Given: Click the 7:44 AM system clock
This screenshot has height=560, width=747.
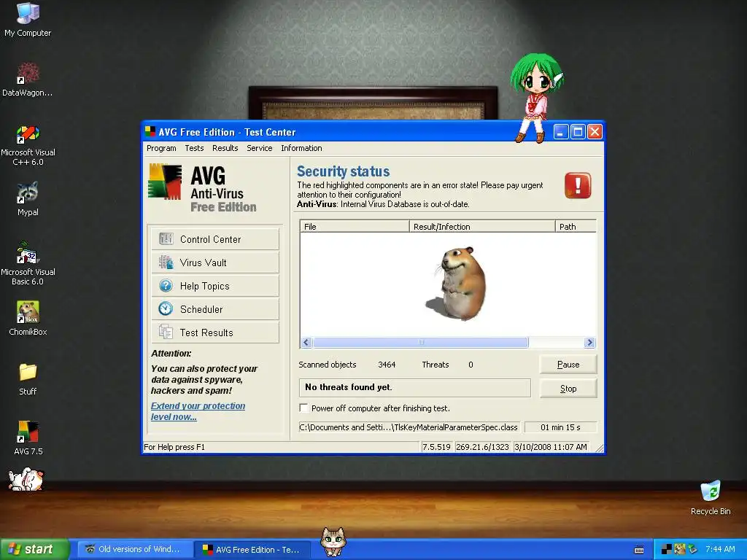Looking at the screenshot, I should pos(720,550).
